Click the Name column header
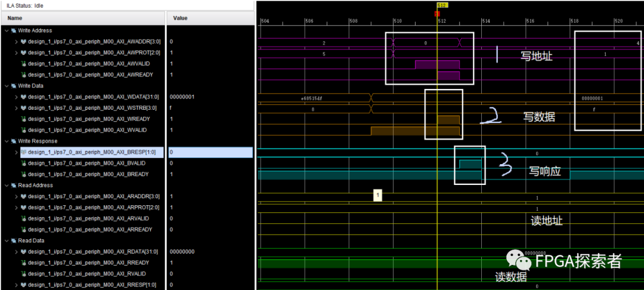Viewport: 644px width, 290px height. [82, 18]
